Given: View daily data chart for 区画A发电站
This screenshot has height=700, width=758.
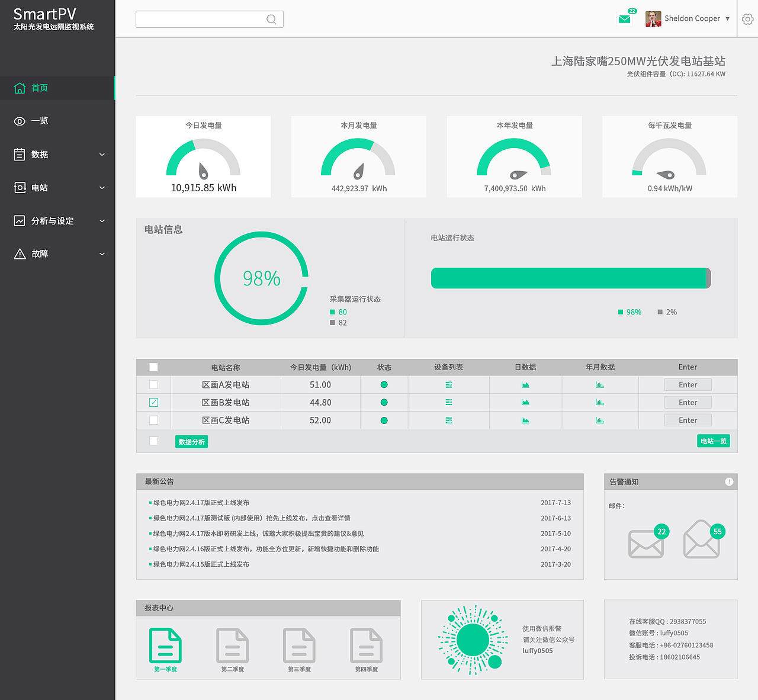Looking at the screenshot, I should click(x=525, y=385).
